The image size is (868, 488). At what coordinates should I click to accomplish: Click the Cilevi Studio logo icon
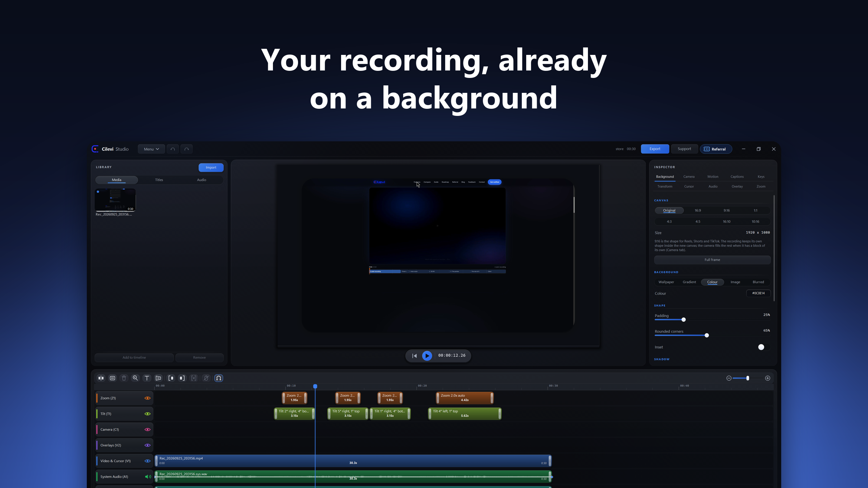(95, 149)
